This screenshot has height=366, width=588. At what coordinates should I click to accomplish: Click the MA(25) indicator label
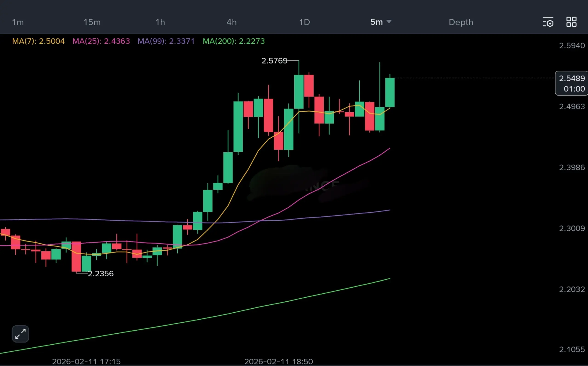tap(101, 41)
